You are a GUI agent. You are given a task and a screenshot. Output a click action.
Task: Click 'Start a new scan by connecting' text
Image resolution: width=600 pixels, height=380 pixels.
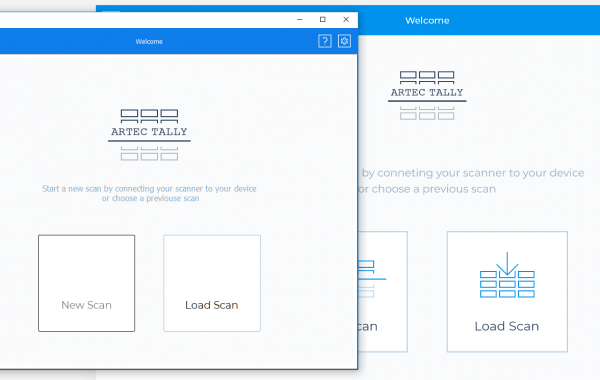pos(149,189)
